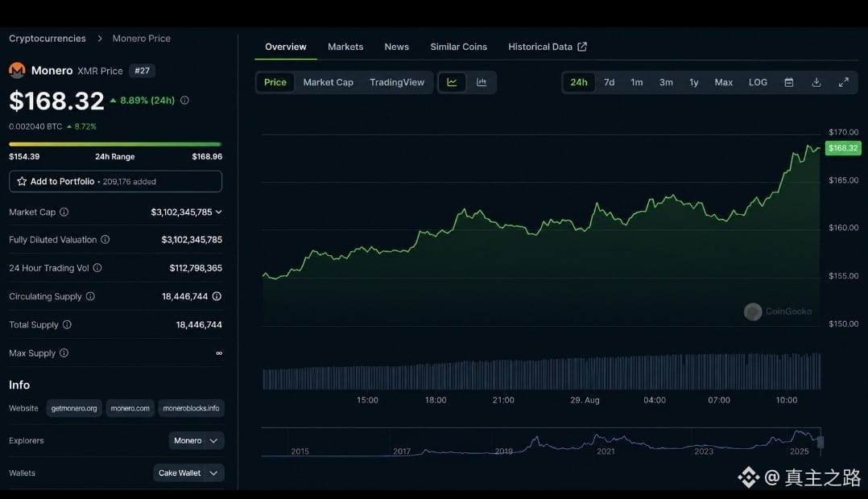The width and height of the screenshot is (868, 499).
Task: Select the 1y time range
Action: pos(694,82)
